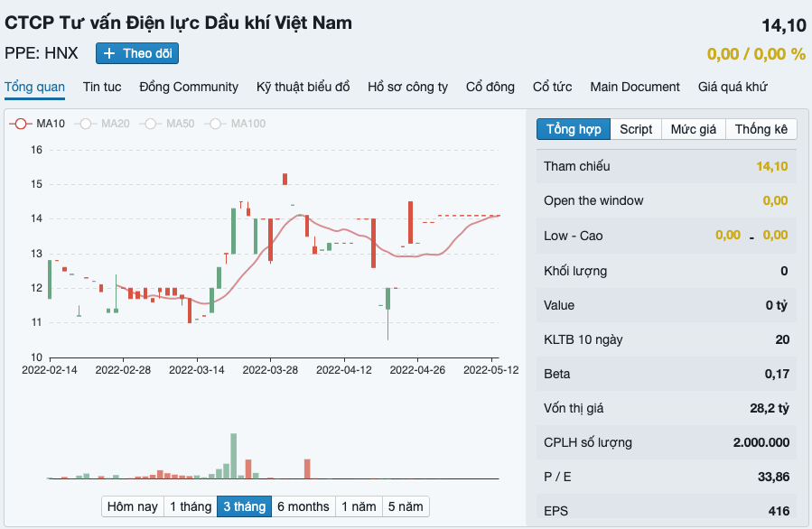Click the tallest green volume bar
Viewport: 812px width, 529px height.
[x=234, y=456]
